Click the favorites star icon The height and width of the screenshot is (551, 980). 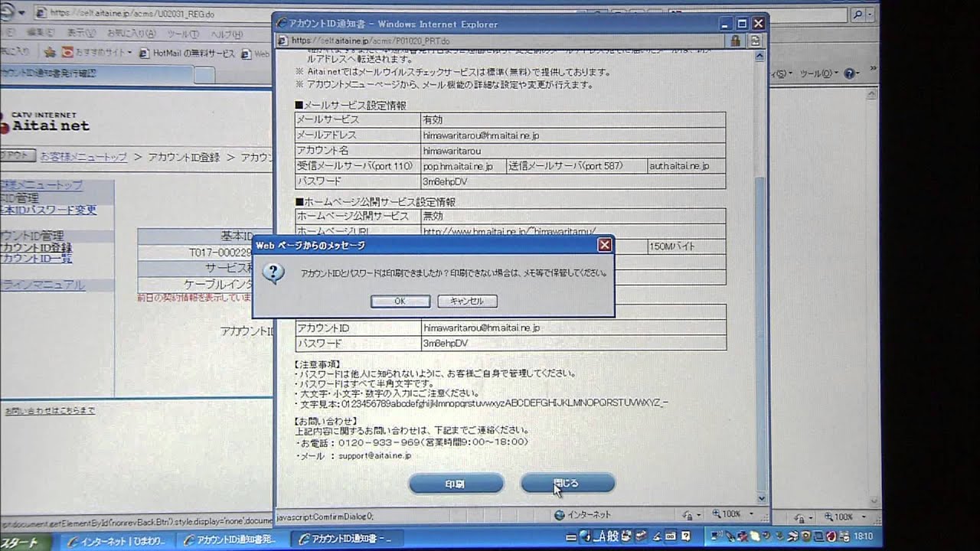pos(50,53)
